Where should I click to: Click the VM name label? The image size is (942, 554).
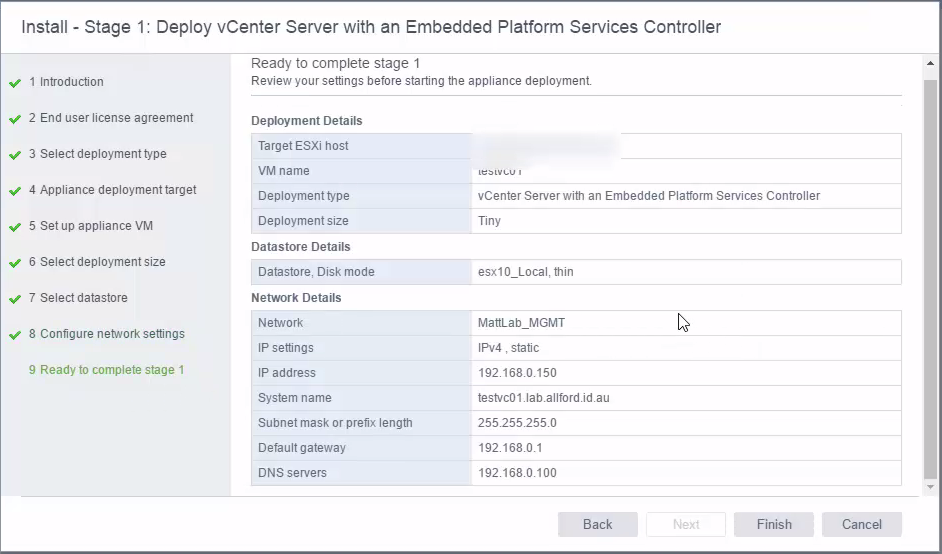pos(284,171)
